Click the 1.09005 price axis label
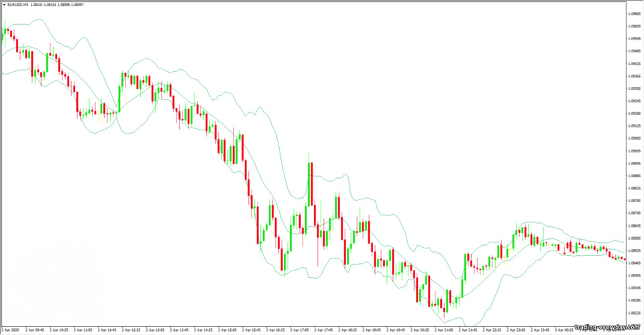Screen dimensions: 644x335 (634, 151)
